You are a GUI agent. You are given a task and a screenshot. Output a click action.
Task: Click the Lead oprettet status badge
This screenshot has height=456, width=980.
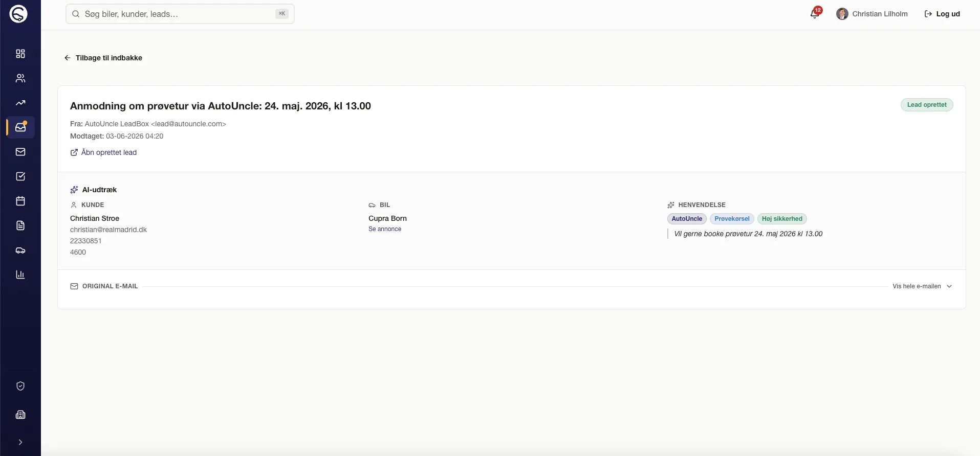point(927,105)
